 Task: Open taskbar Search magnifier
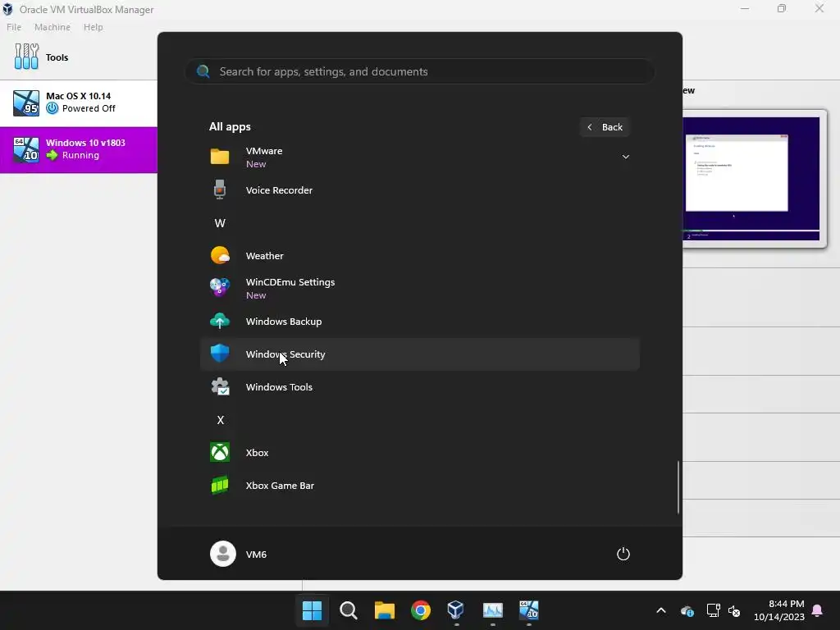point(348,610)
